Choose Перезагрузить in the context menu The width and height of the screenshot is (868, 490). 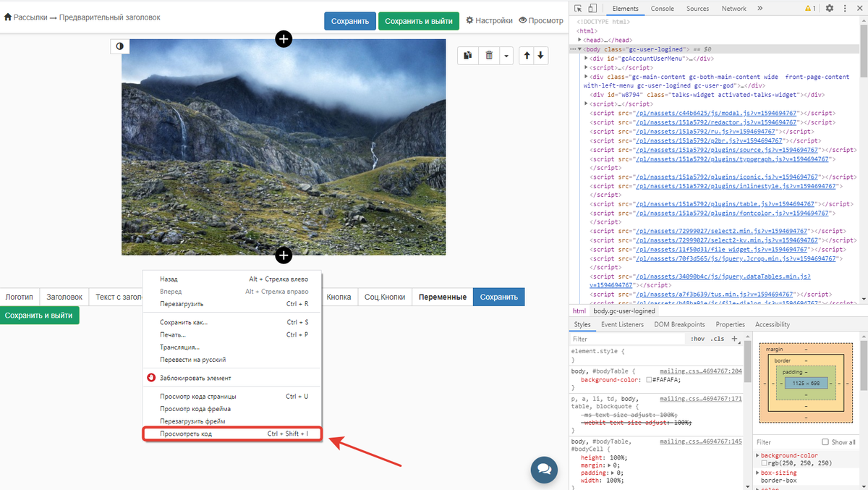(231, 304)
